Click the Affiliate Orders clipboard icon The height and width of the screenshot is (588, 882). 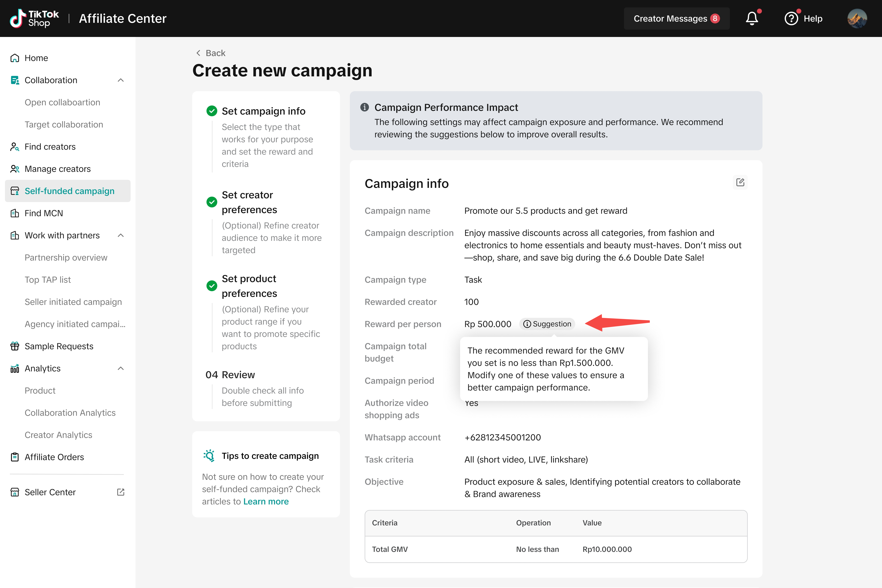click(15, 457)
